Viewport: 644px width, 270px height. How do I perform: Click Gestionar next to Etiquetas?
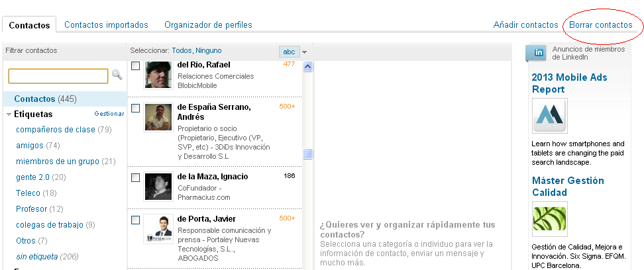point(109,114)
